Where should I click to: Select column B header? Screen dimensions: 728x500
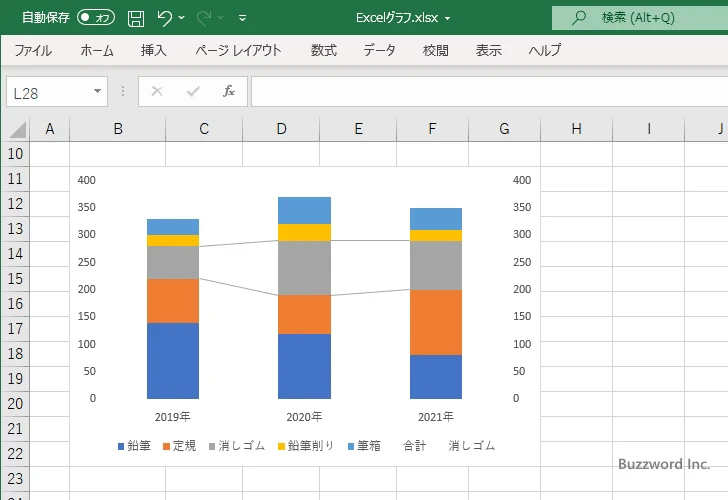click(x=118, y=129)
